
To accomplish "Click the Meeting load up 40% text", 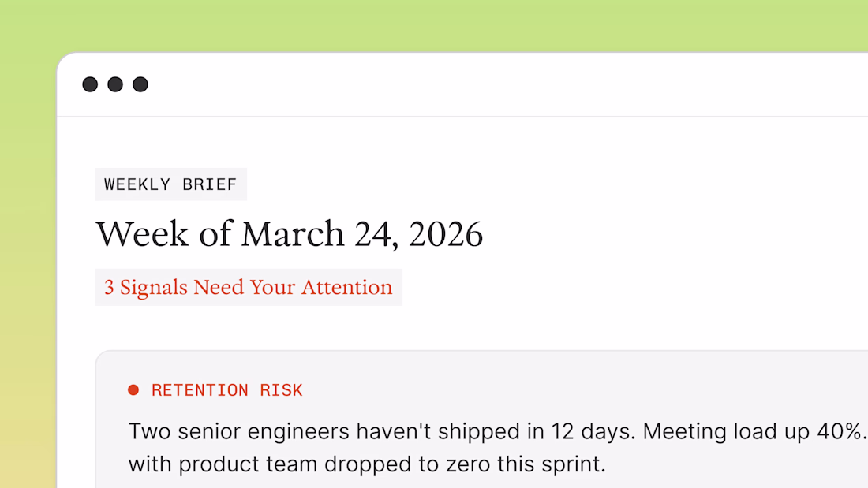I will point(754,431).
